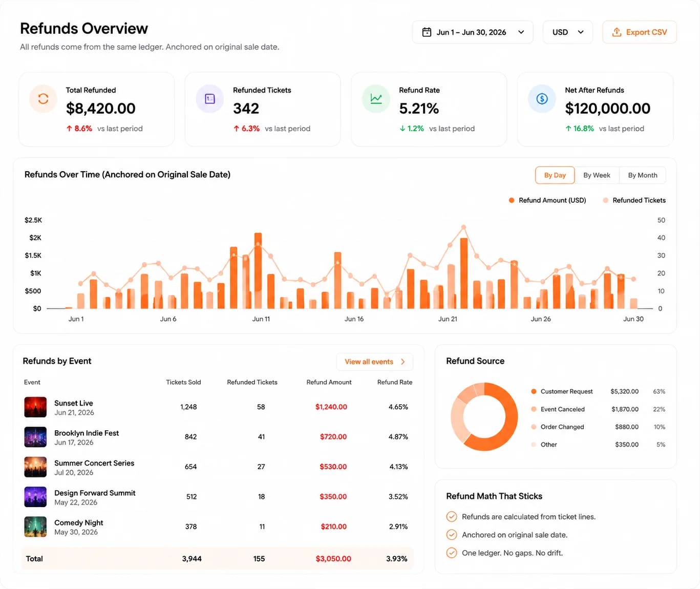Screen dimensions: 700x589
Task: Click the $720.00 refund amount
Action: 333,437
